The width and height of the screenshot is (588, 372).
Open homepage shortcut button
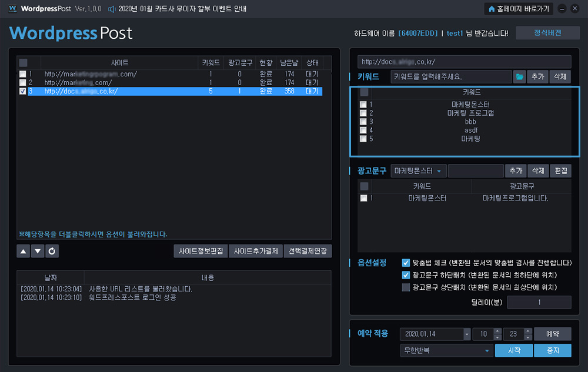[x=519, y=9]
